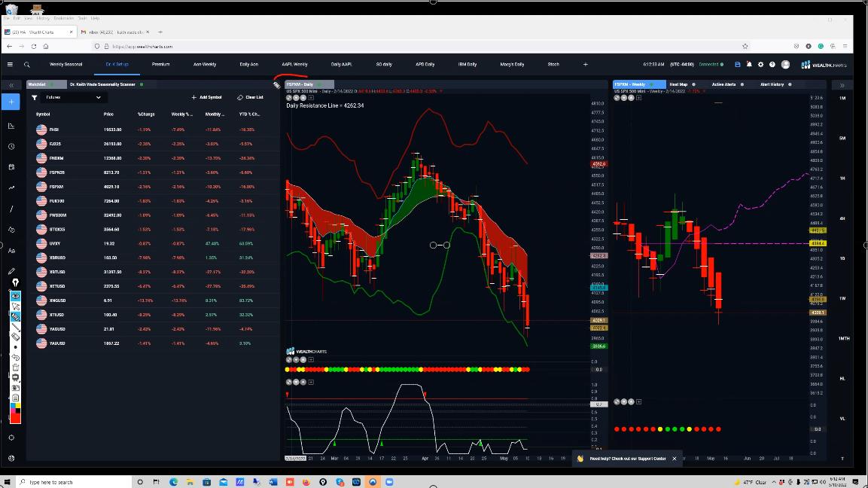Image resolution: width=868 pixels, height=488 pixels.
Task: Open the Alert History tab
Action: coord(772,85)
